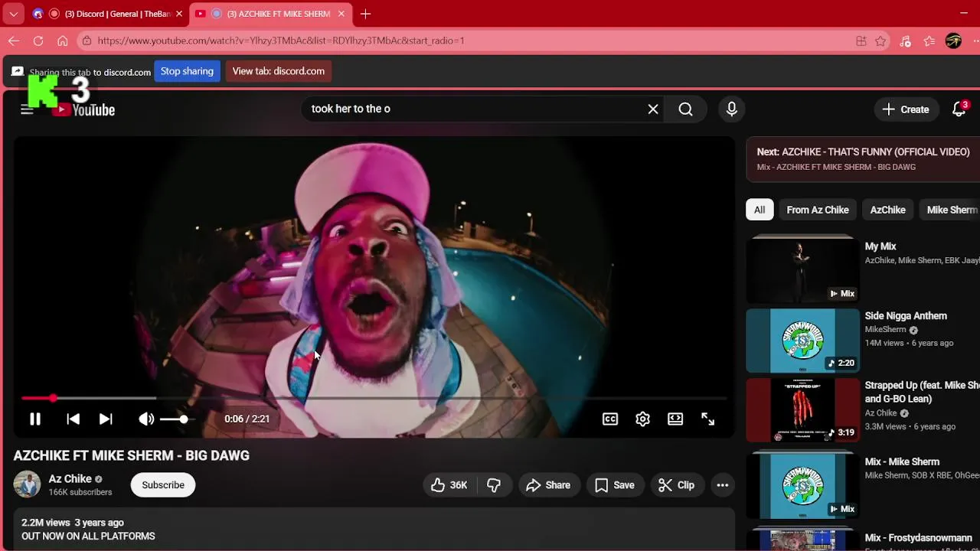Image resolution: width=980 pixels, height=551 pixels.
Task: Open the Mix - Mike Sherm title
Action: (x=902, y=461)
